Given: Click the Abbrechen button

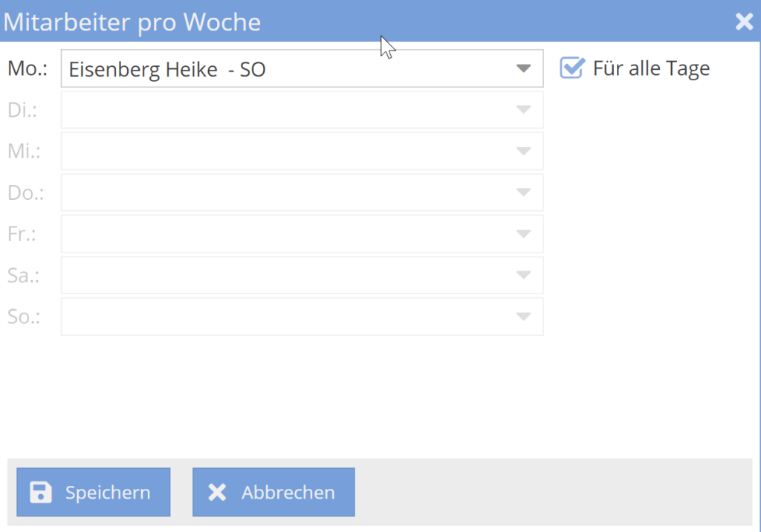Looking at the screenshot, I should [x=273, y=492].
